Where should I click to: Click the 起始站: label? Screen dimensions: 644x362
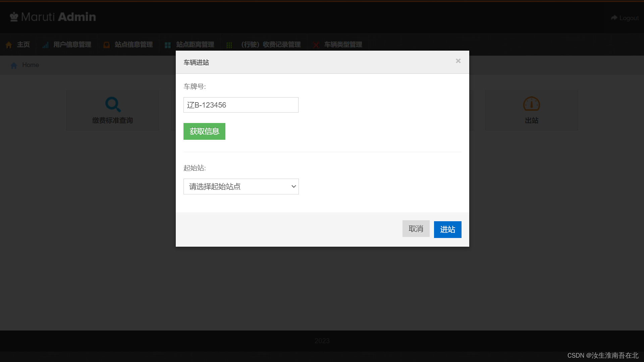coord(195,168)
